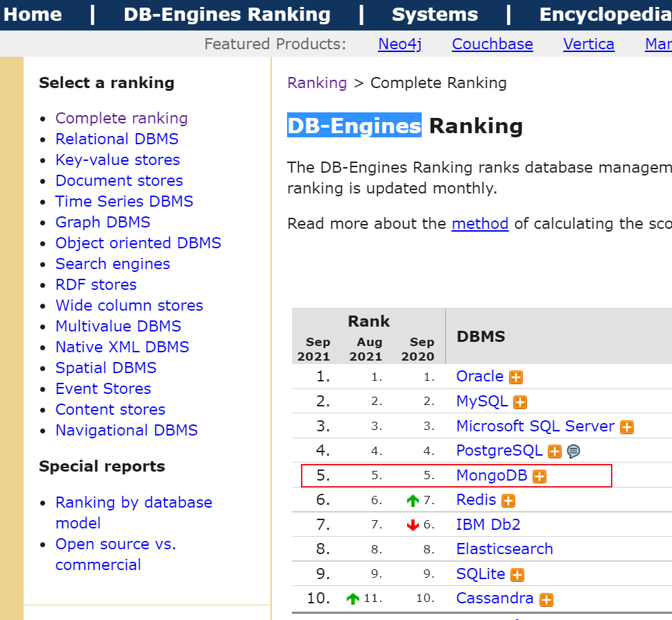Select the Native XML DBMS ranking
Screen dimensions: 672x620
[122, 347]
